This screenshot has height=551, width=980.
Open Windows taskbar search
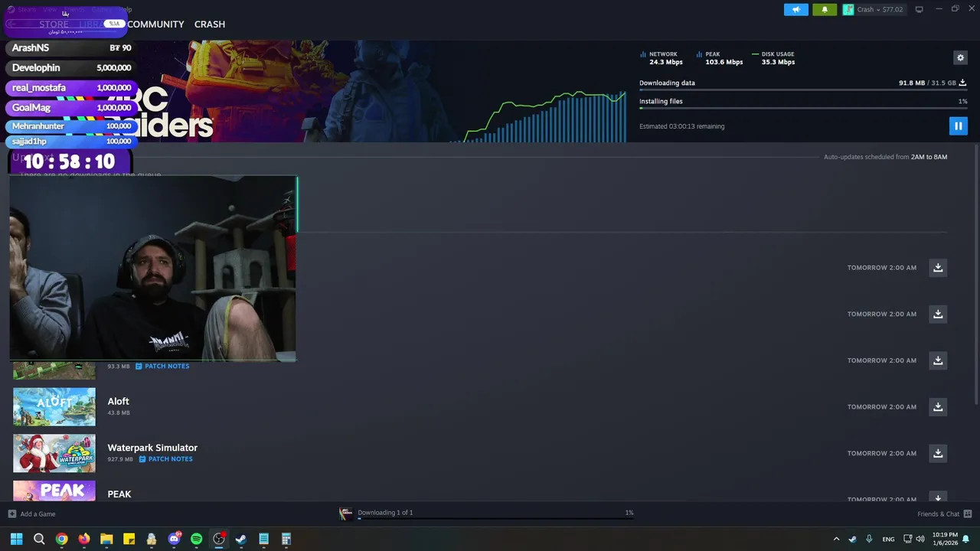(x=39, y=540)
